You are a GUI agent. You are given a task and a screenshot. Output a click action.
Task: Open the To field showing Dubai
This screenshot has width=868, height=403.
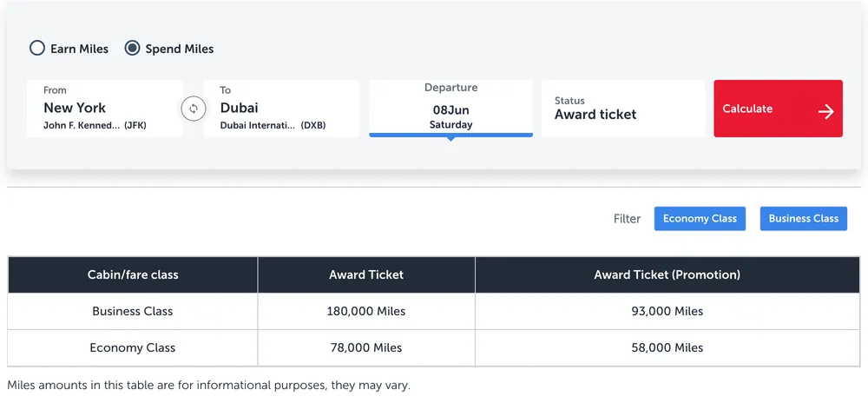coord(281,109)
